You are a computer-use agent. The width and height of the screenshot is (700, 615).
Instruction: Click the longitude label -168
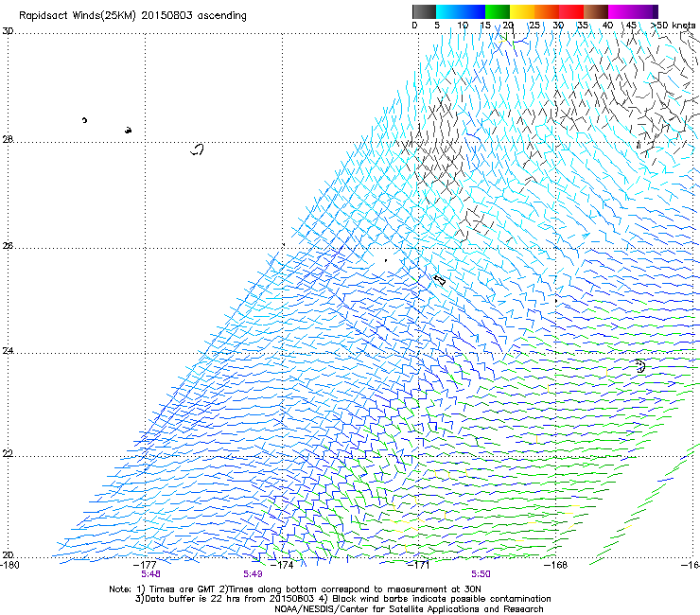(556, 565)
